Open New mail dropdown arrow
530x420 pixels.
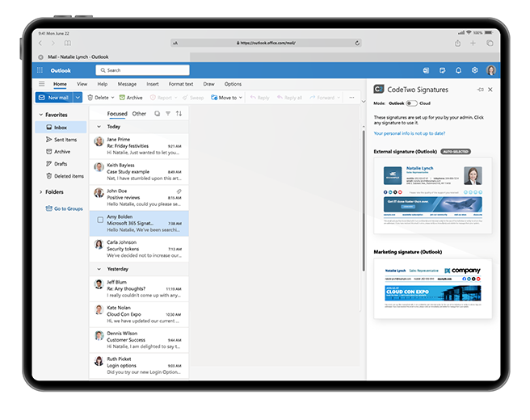pyautogui.click(x=78, y=98)
